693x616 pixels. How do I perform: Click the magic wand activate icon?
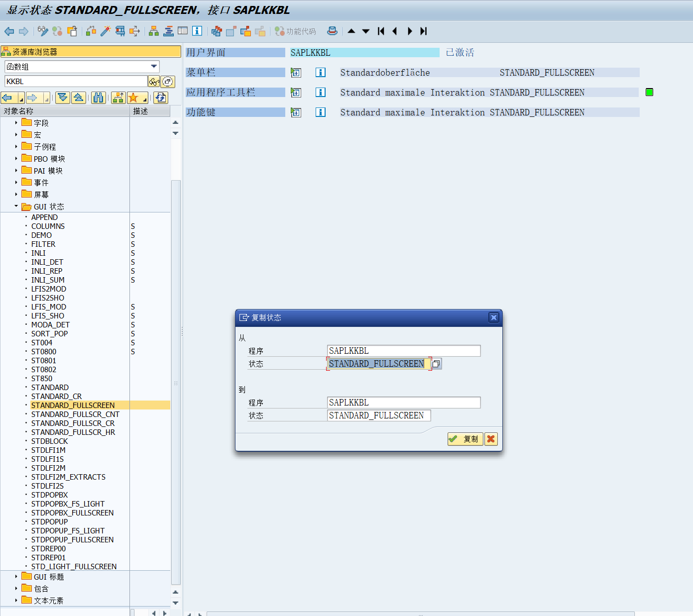(x=106, y=31)
